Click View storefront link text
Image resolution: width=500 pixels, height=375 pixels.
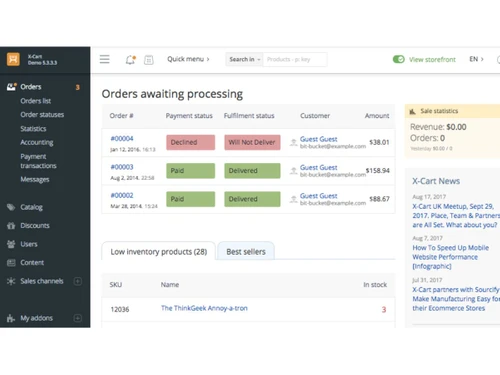pos(432,60)
